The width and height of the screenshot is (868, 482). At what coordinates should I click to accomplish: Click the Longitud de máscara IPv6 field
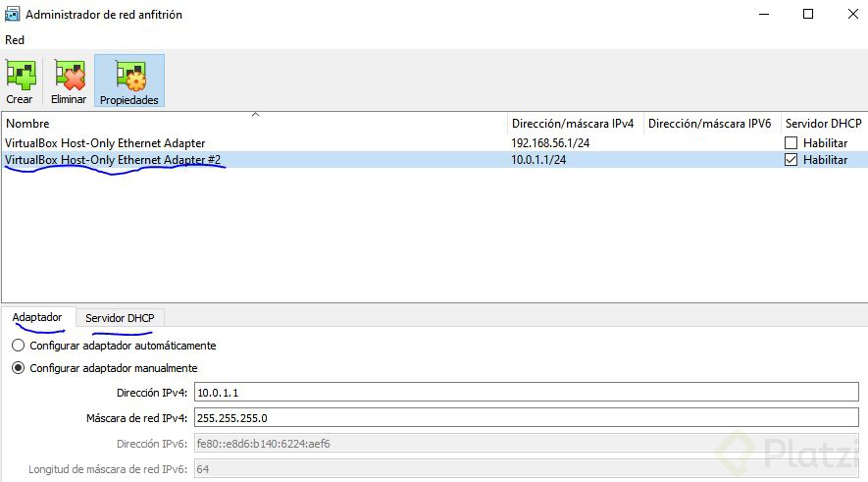pos(527,468)
